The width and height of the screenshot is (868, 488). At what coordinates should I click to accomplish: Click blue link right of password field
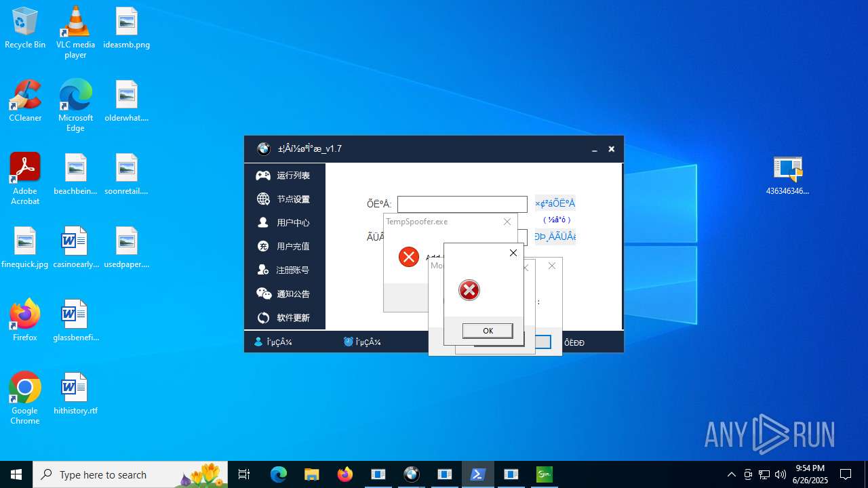(x=555, y=237)
